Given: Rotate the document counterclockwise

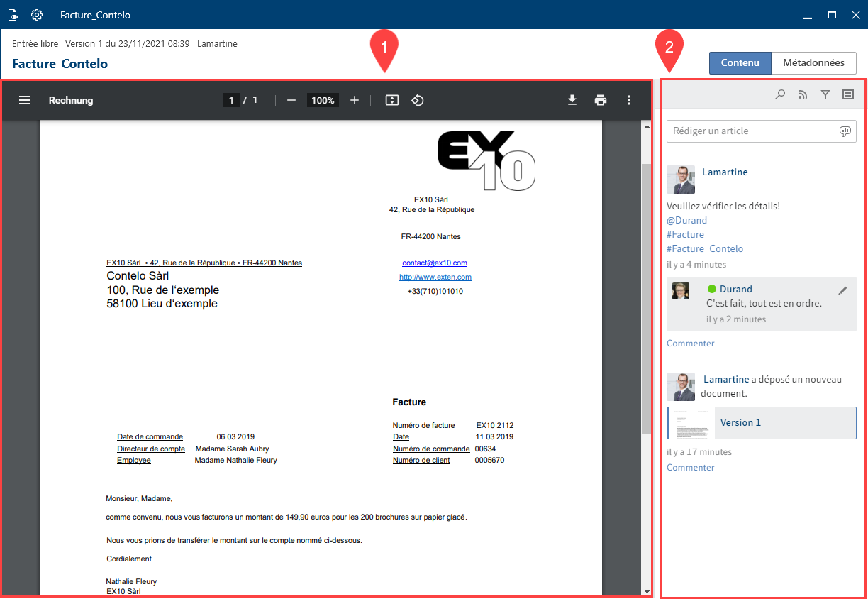Looking at the screenshot, I should [x=418, y=100].
